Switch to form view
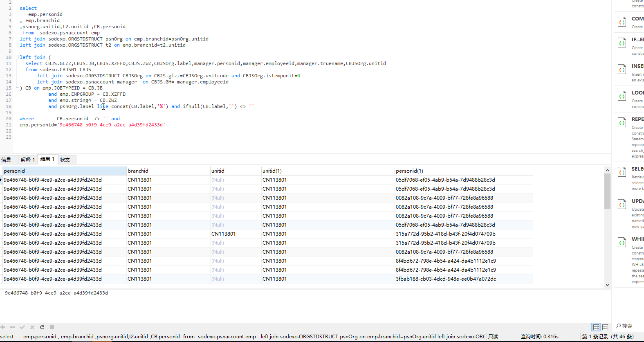 605,327
